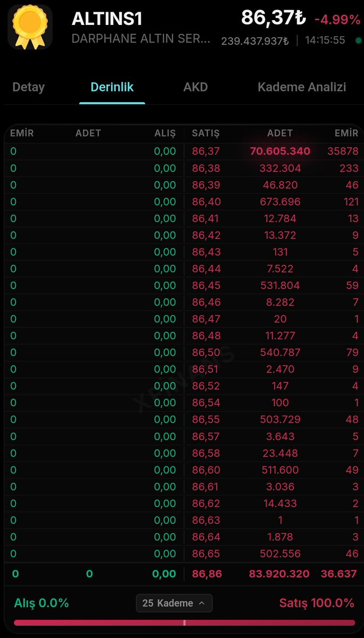Click quantity 23.448

[280, 454]
